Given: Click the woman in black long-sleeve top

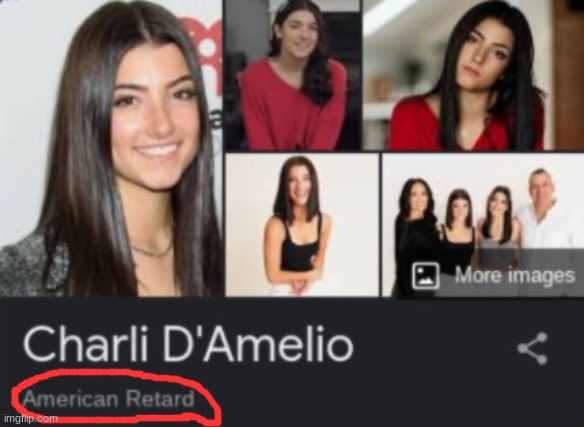Looking at the screenshot, I should pyautogui.click(x=416, y=233).
